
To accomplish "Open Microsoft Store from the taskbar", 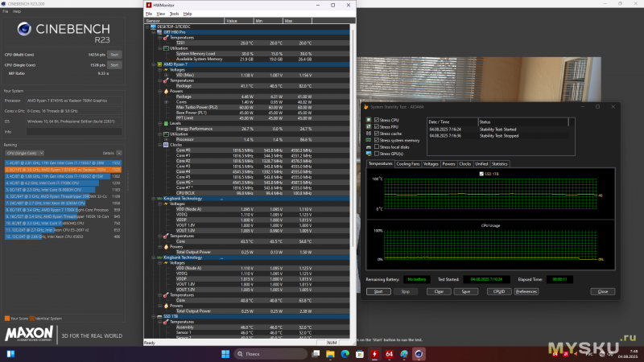I will pos(360,354).
